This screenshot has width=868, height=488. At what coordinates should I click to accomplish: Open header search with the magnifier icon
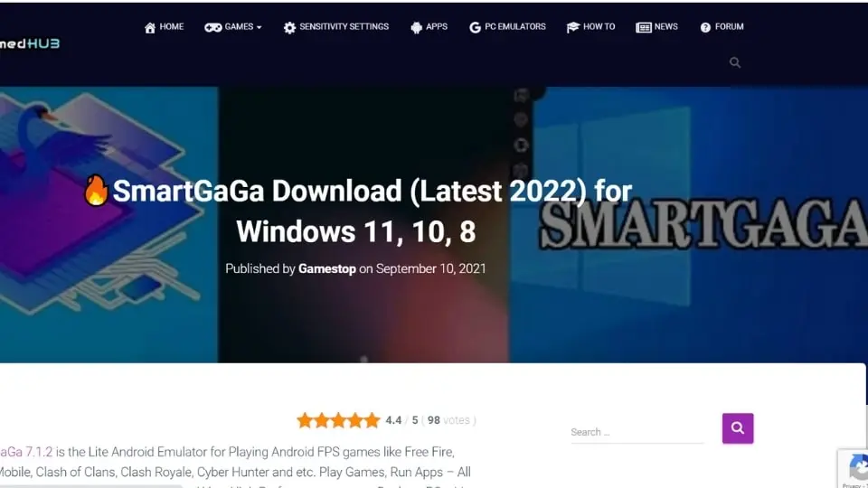[x=735, y=62]
